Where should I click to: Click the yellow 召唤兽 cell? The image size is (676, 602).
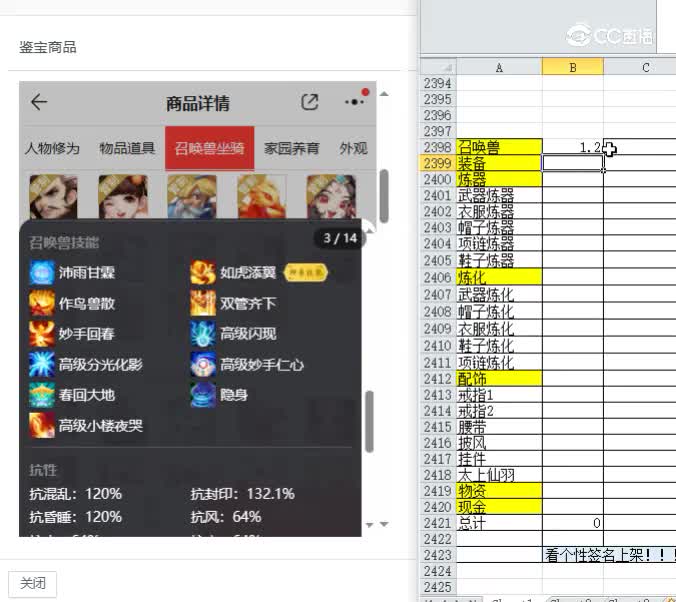(x=499, y=147)
